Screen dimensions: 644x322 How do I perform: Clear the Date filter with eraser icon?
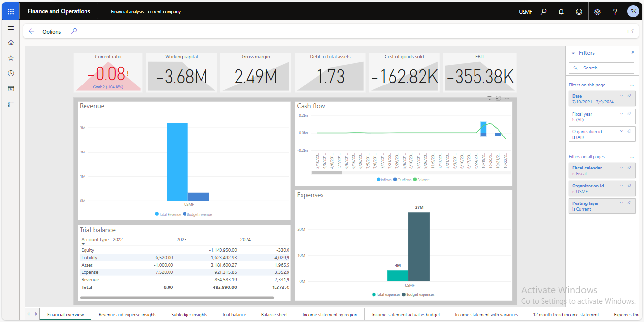pos(629,96)
